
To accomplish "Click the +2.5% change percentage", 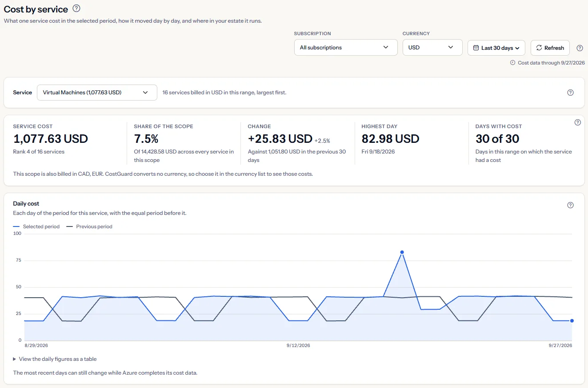I will click(x=322, y=141).
